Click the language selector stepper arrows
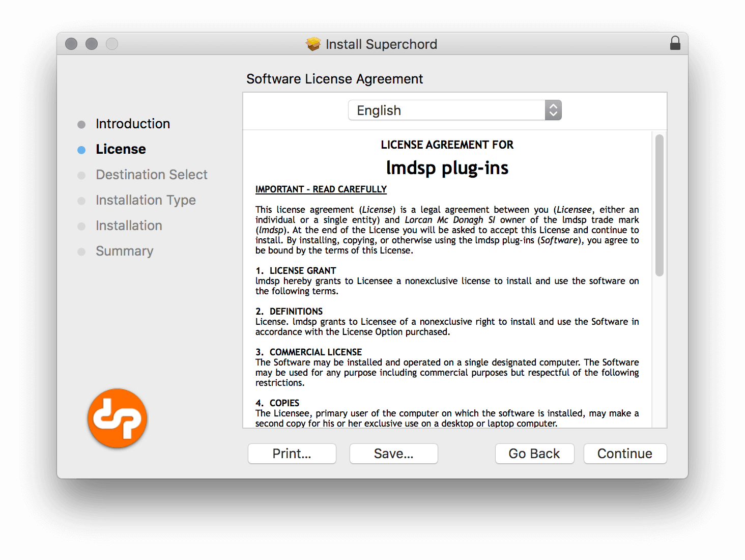This screenshot has height=560, width=745. tap(553, 110)
